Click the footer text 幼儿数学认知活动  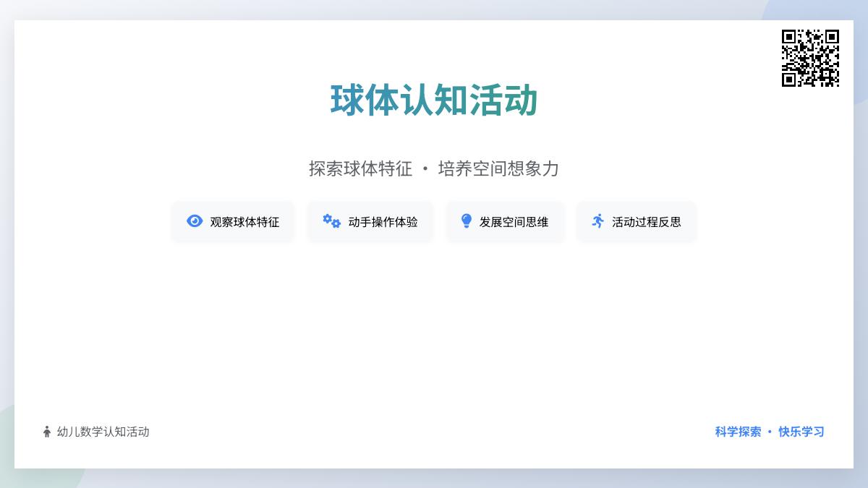pos(103,432)
